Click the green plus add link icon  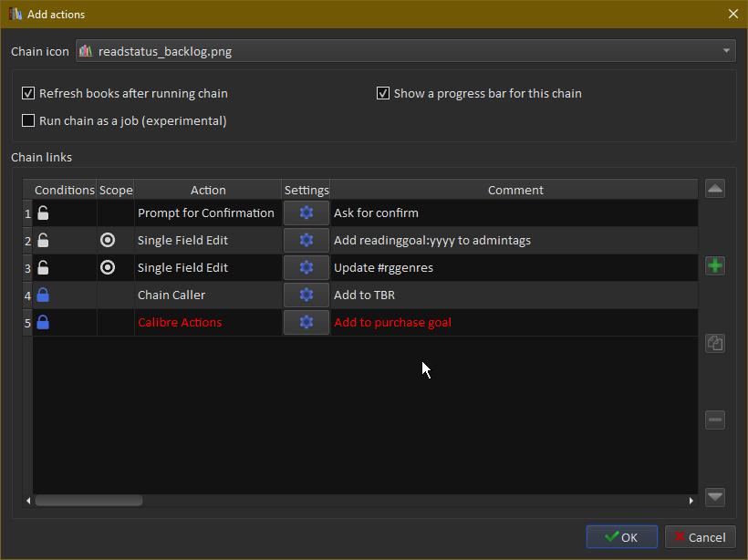pyautogui.click(x=715, y=266)
